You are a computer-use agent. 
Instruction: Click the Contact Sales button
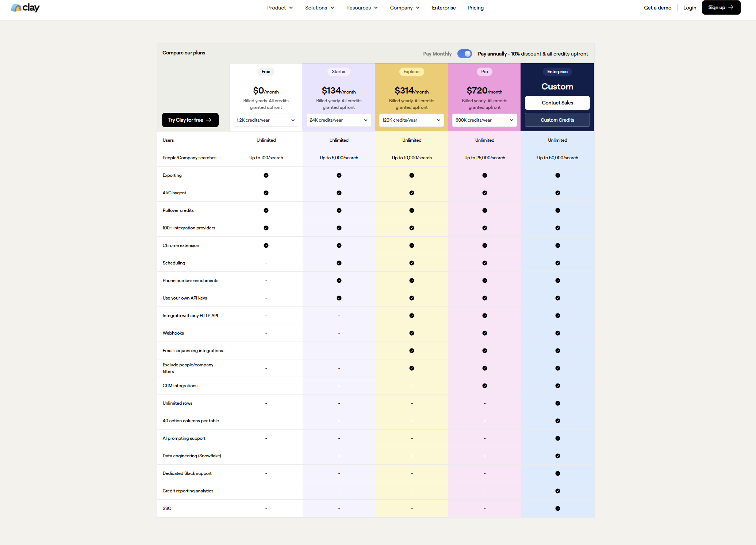557,103
